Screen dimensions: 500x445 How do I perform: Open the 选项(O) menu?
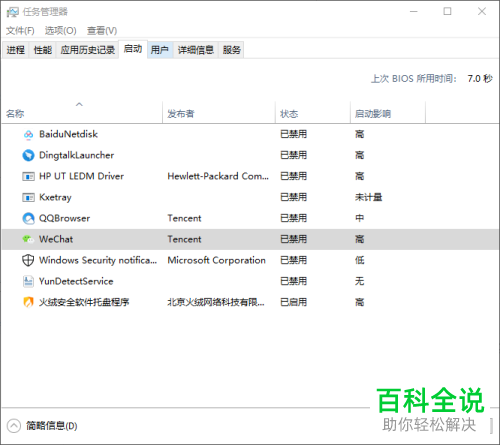pyautogui.click(x=61, y=31)
